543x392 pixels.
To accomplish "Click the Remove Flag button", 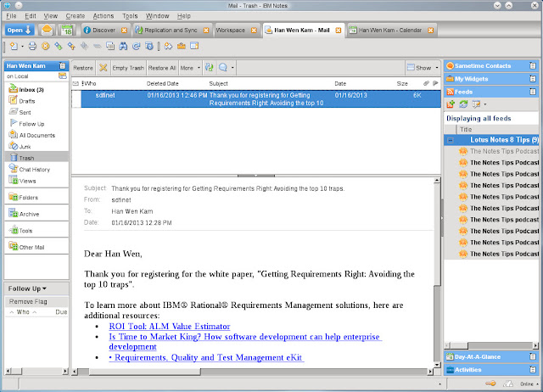I will coord(28,301).
